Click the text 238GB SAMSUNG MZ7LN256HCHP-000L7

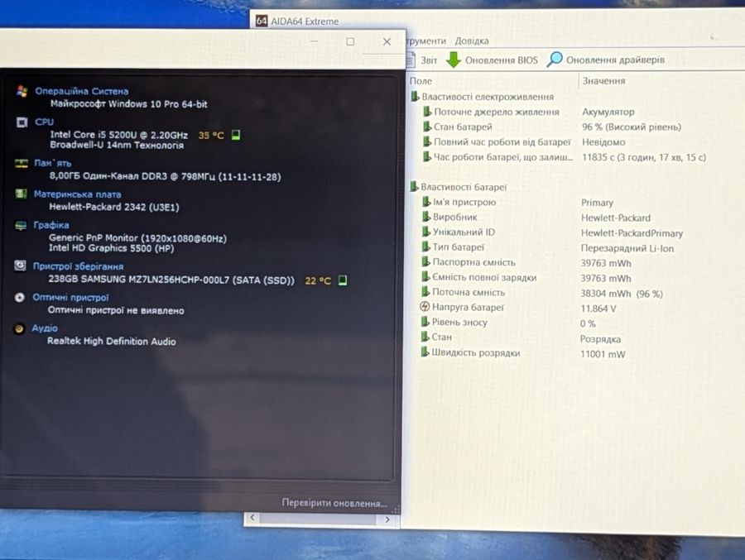click(140, 280)
